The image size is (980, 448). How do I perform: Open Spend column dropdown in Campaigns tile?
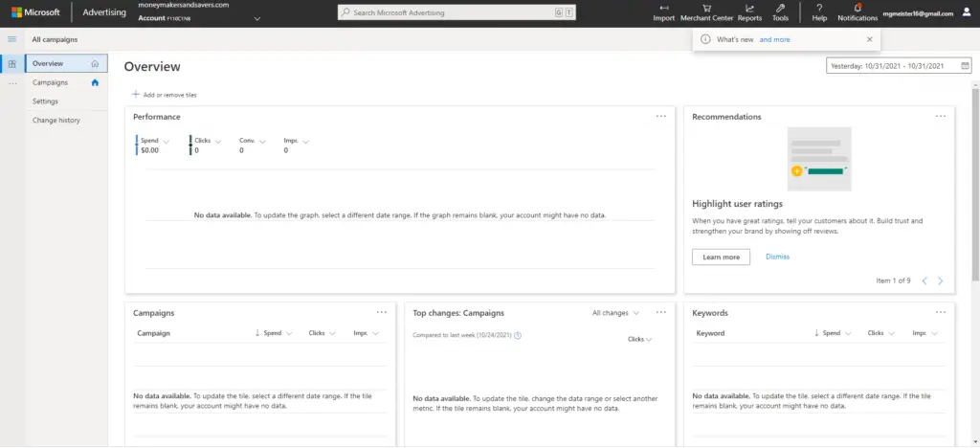(x=289, y=334)
